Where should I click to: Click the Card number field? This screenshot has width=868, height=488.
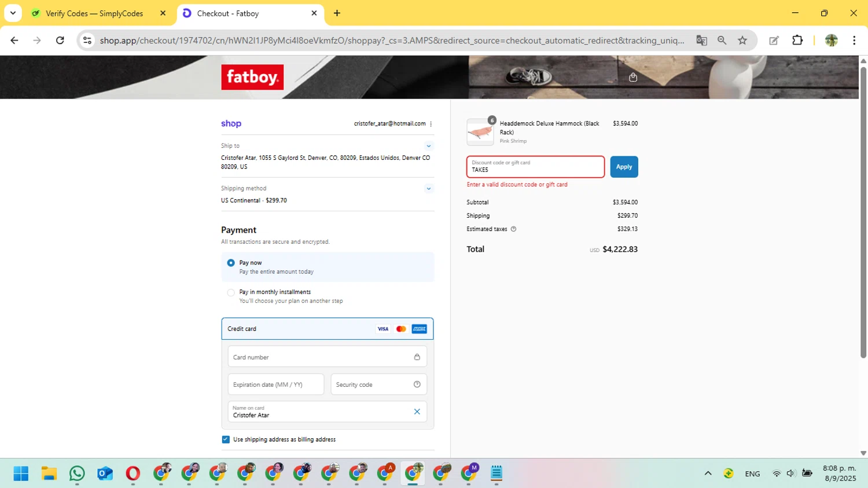point(328,357)
